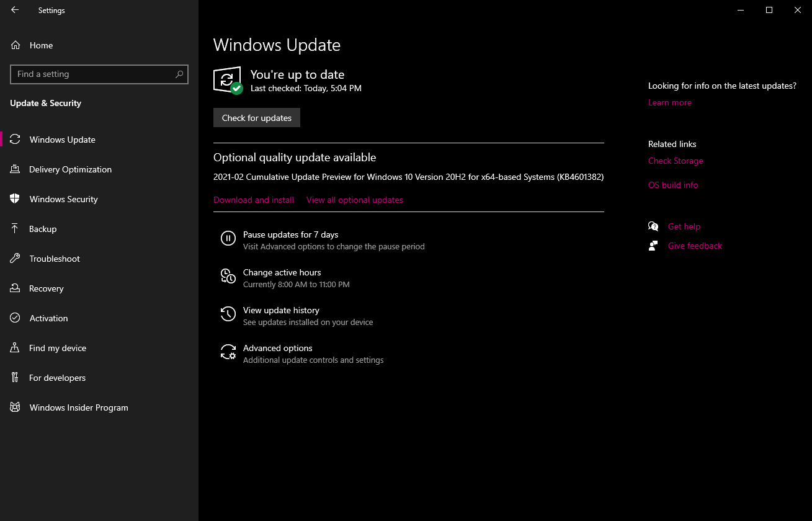Click the Get help chat icon
The width and height of the screenshot is (812, 521).
tap(653, 226)
